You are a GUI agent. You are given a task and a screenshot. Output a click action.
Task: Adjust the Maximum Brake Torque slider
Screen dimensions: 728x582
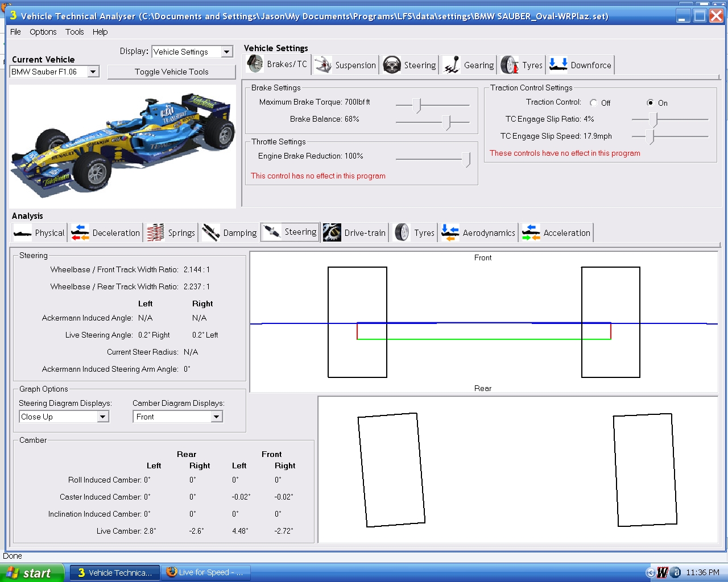point(417,105)
